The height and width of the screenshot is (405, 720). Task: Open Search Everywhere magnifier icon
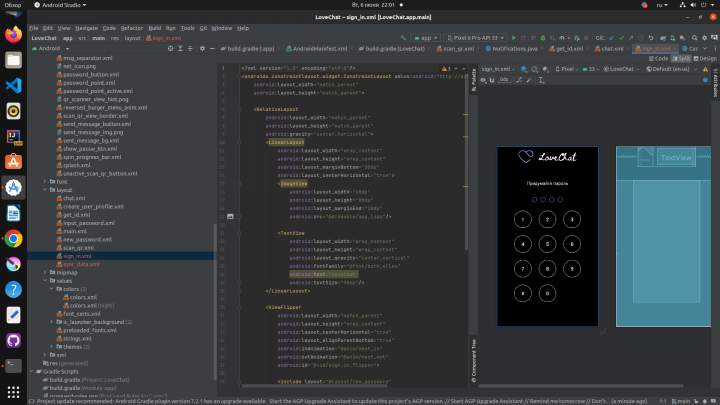click(x=695, y=38)
